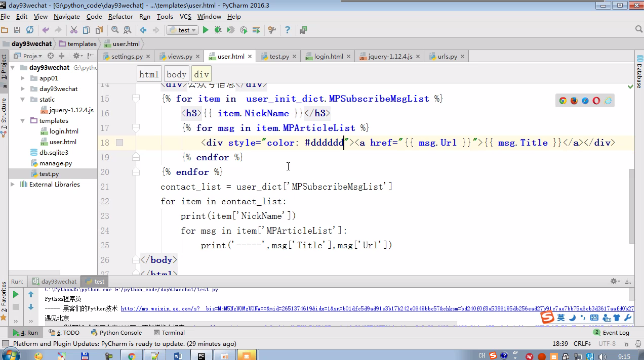Viewport: 644px width, 360px height.
Task: Open the Python Console tool window
Action: pos(116,333)
